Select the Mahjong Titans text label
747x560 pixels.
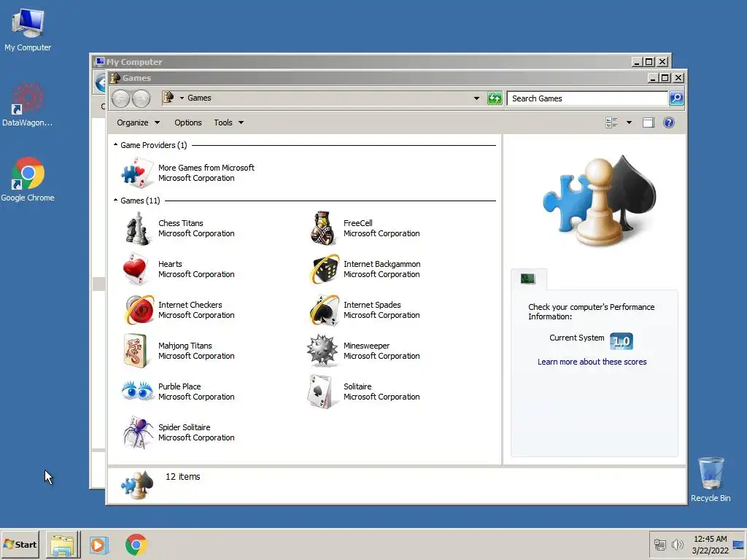coord(185,346)
